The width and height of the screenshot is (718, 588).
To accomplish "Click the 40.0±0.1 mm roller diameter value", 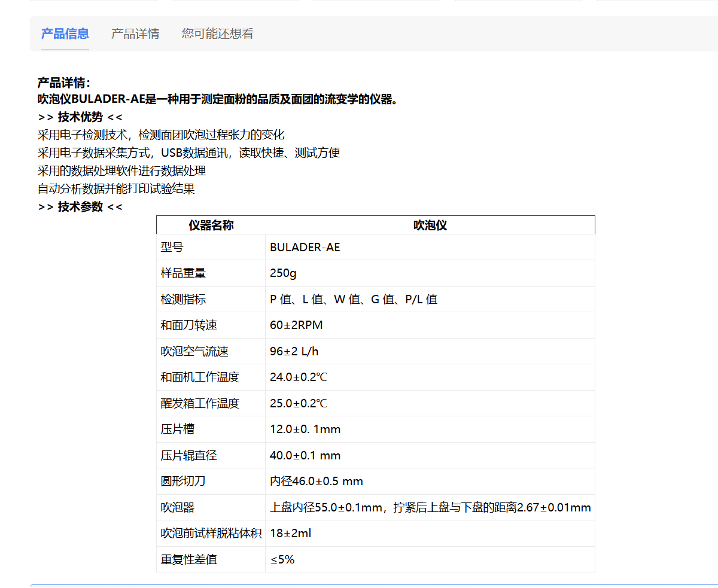I will (305, 455).
